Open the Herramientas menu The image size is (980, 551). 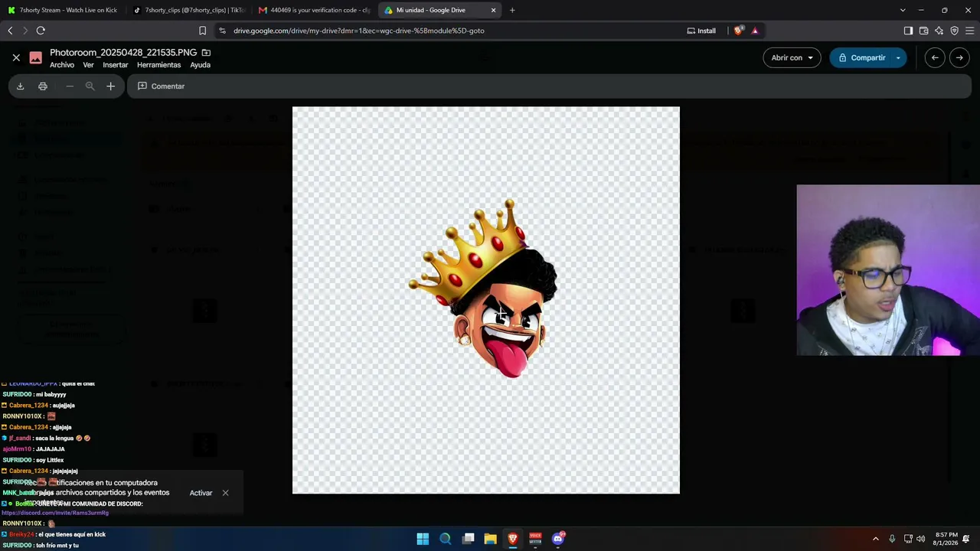tap(158, 65)
